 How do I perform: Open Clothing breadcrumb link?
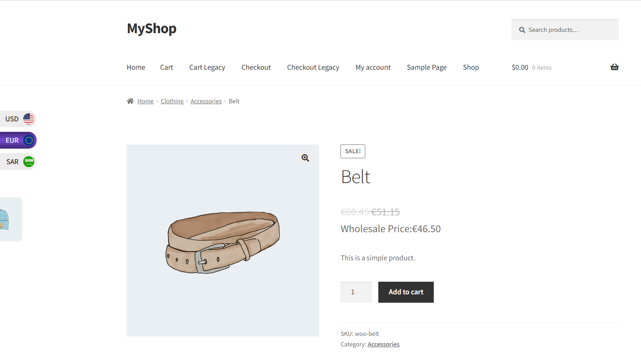(172, 101)
